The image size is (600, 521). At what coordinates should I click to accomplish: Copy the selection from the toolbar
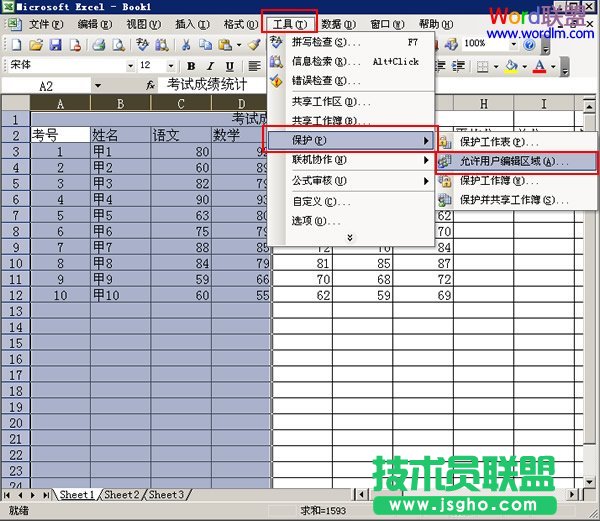point(205,45)
